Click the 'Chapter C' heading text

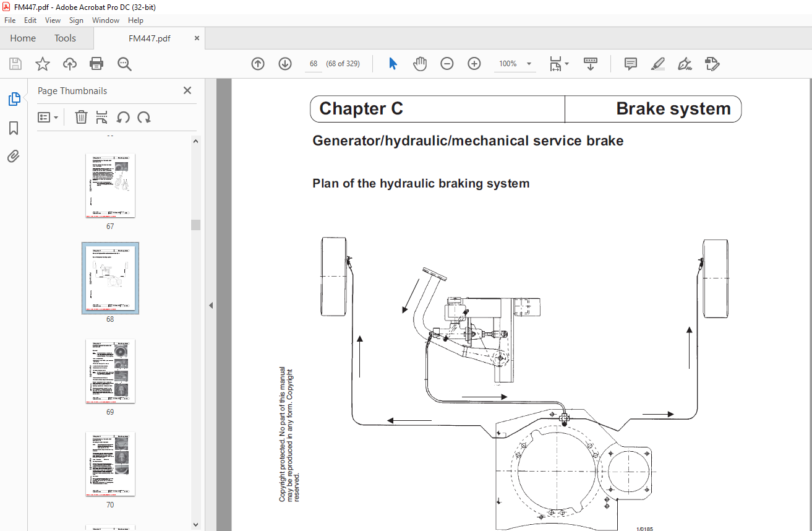pos(361,109)
